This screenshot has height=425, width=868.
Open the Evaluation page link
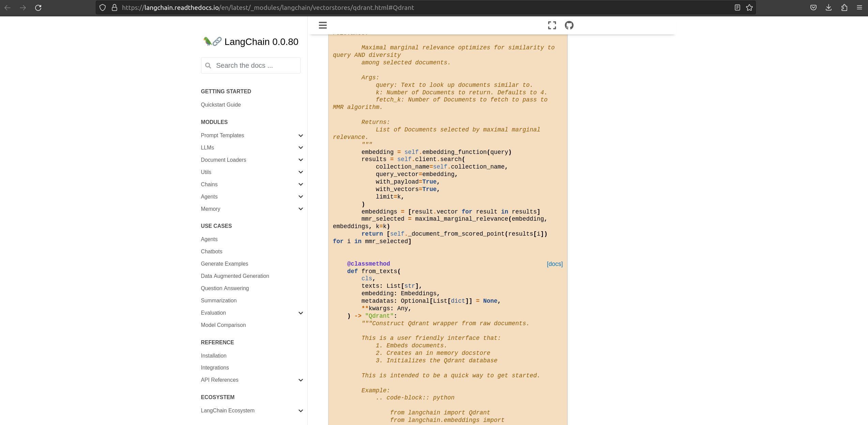click(213, 313)
